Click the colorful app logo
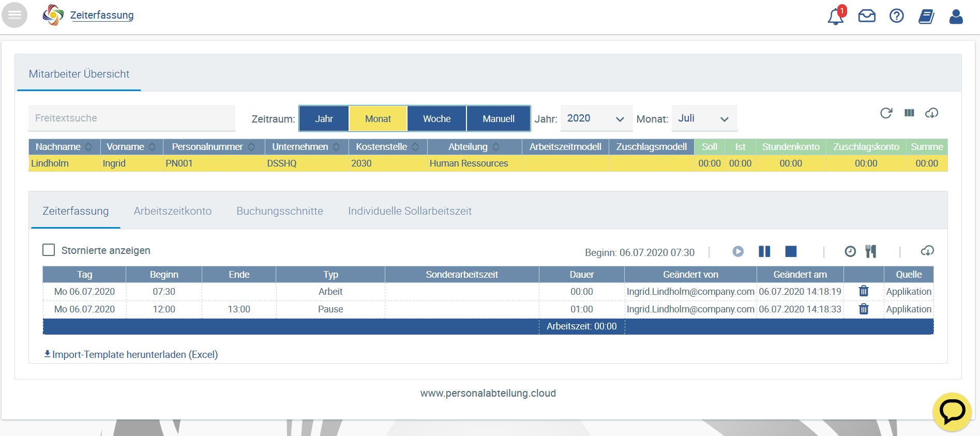 click(53, 15)
